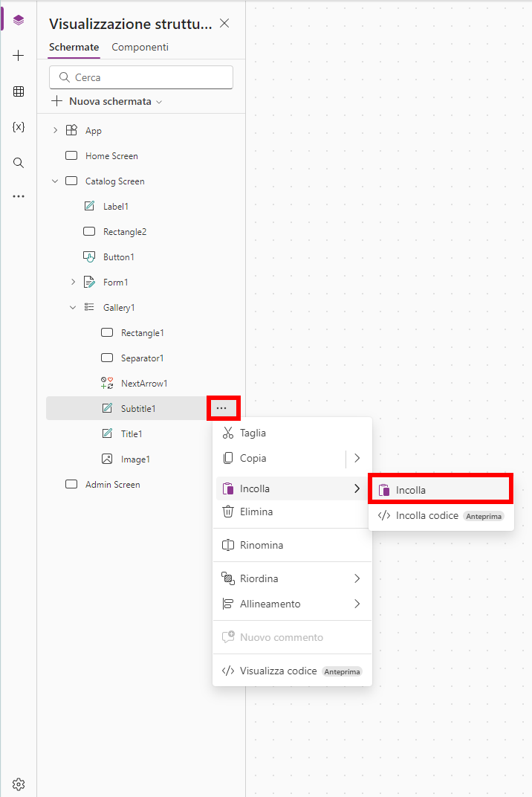Select Separator1 in Gallery1

coord(142,358)
